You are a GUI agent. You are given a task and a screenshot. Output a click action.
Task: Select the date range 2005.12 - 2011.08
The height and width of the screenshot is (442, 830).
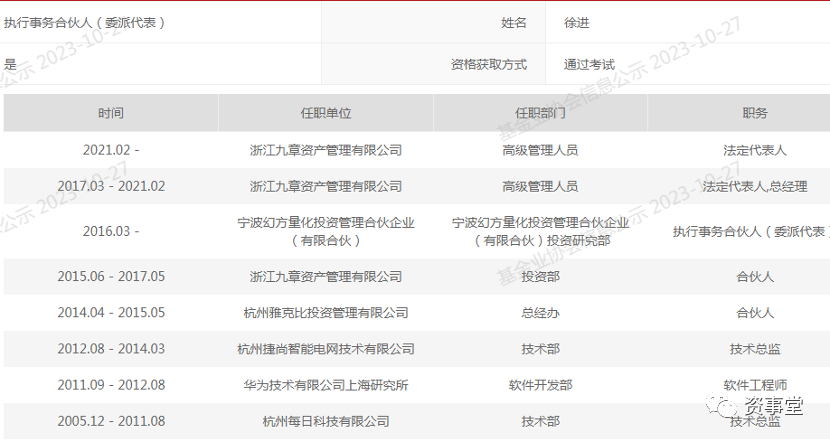(x=111, y=421)
